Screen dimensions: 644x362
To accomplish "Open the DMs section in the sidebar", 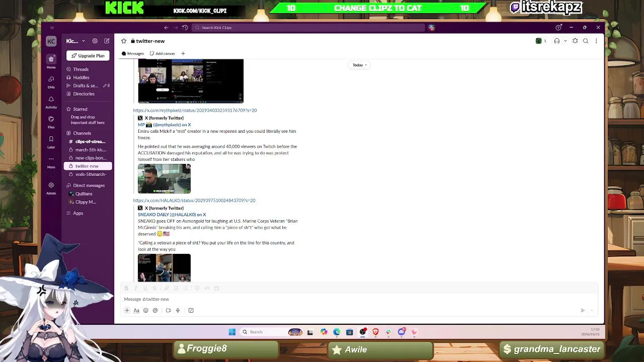I will (51, 81).
